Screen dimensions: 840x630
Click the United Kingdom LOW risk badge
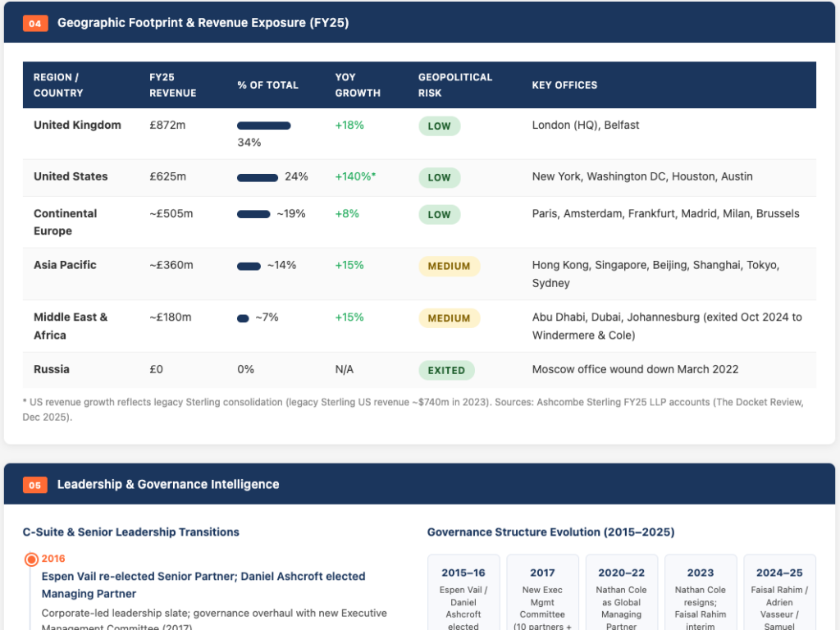click(440, 126)
